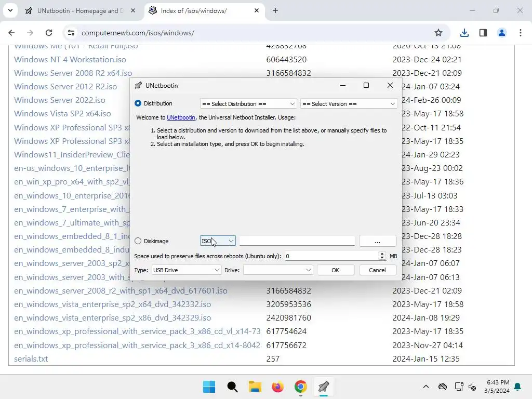532x399 pixels.
Task: Open the Select Version dropdown
Action: pyautogui.click(x=349, y=104)
